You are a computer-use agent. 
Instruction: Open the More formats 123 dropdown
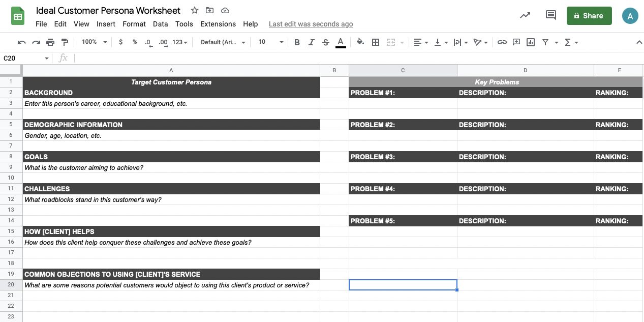pos(179,42)
